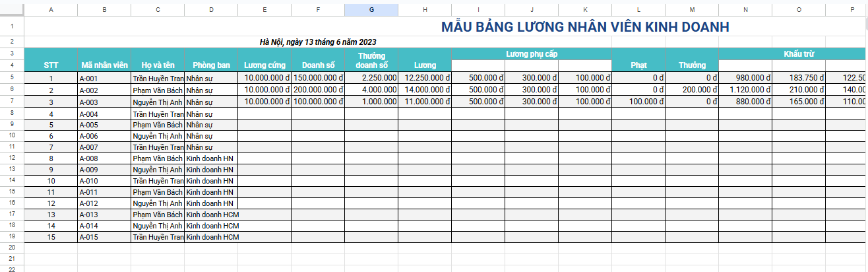Select the Lương phụ cấp merged header
Screen dimensions: 868x272
[x=532, y=53]
